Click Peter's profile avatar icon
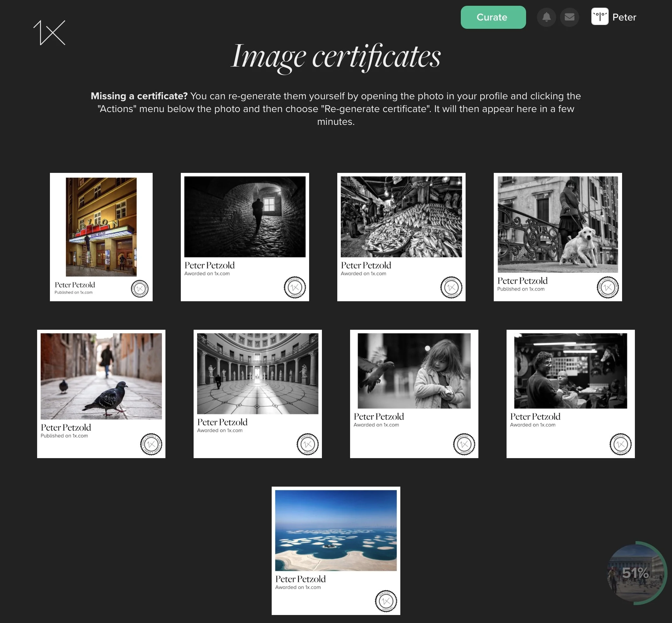 tap(600, 17)
